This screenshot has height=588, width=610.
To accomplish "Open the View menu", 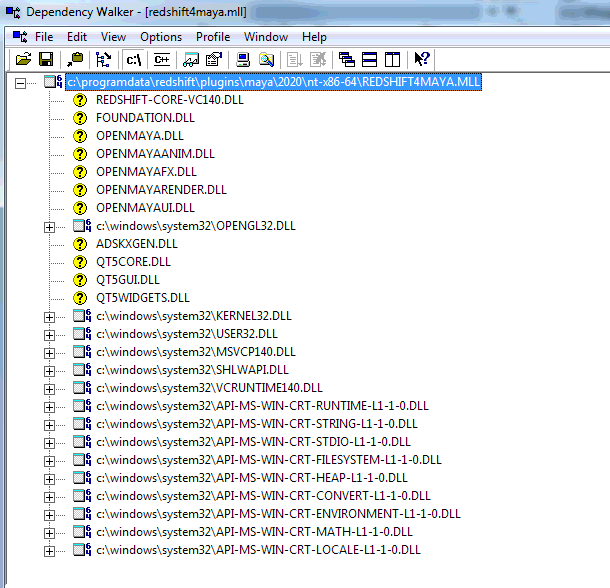I will point(113,37).
